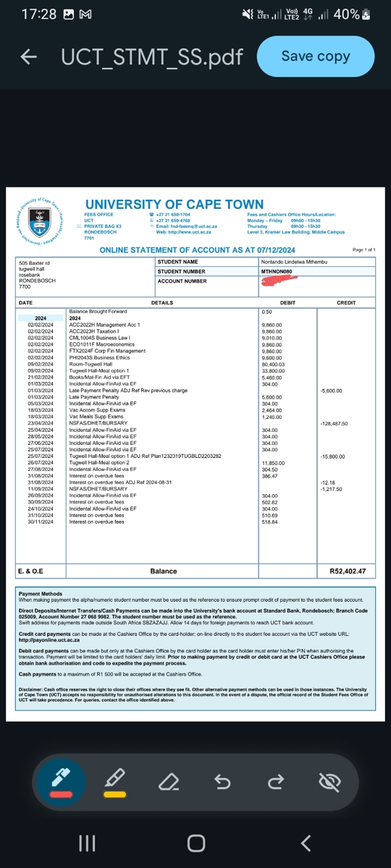
Task: Tap the back arrow beside UCT_STMT_SS.pdf
Action: click(x=29, y=56)
